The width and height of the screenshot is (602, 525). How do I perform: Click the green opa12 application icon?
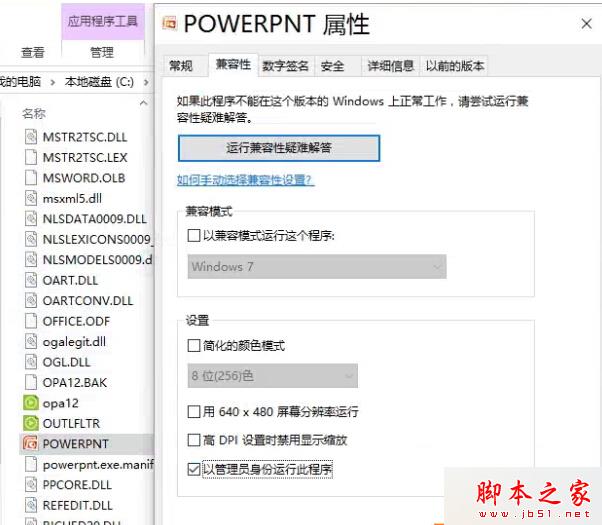coord(31,403)
